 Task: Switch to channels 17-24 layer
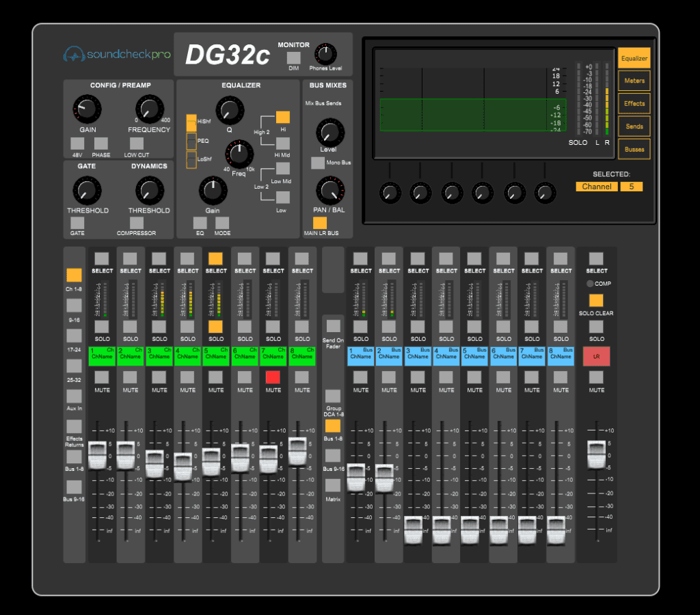tap(74, 336)
